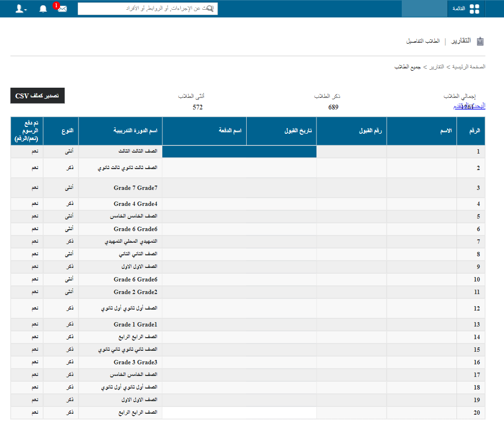Screen dimensions: 504x421
Task: Click female students count 572
Action: (198, 108)
